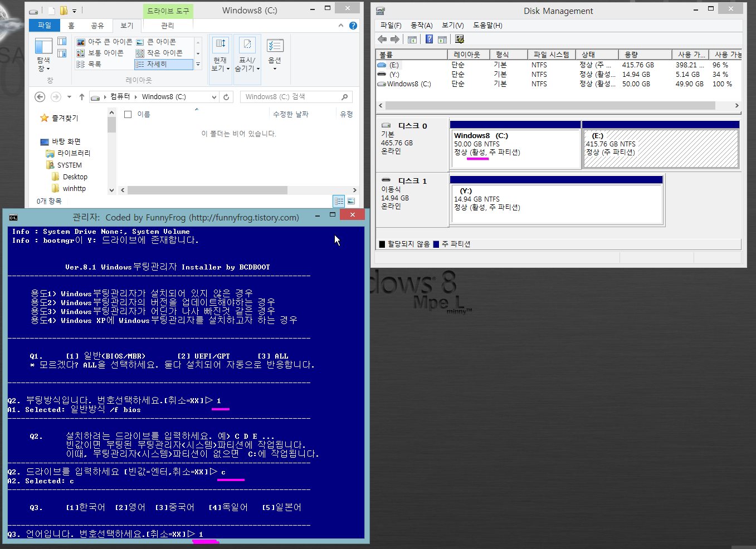Click the Explorer Forward navigation arrow
The image size is (756, 549).
56,97
